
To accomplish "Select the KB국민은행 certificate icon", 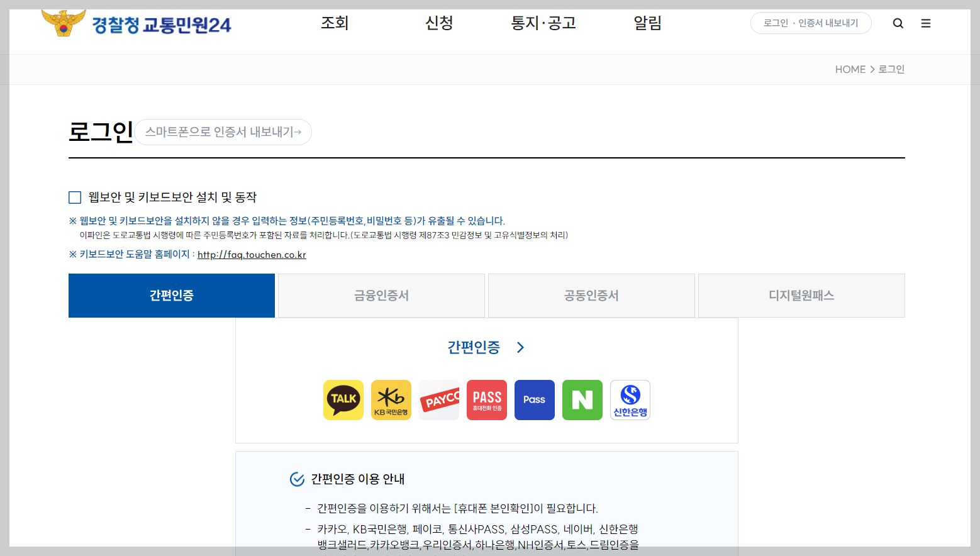I will tap(391, 399).
